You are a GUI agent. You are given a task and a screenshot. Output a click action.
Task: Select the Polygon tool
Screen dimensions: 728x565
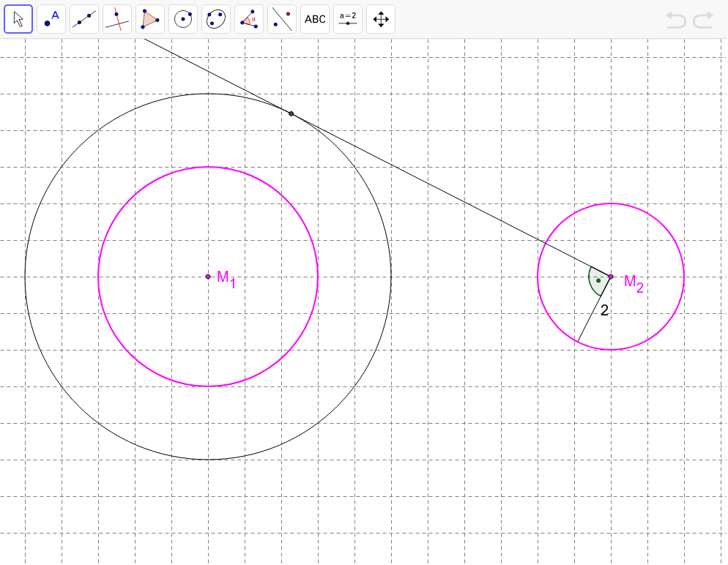pos(150,19)
